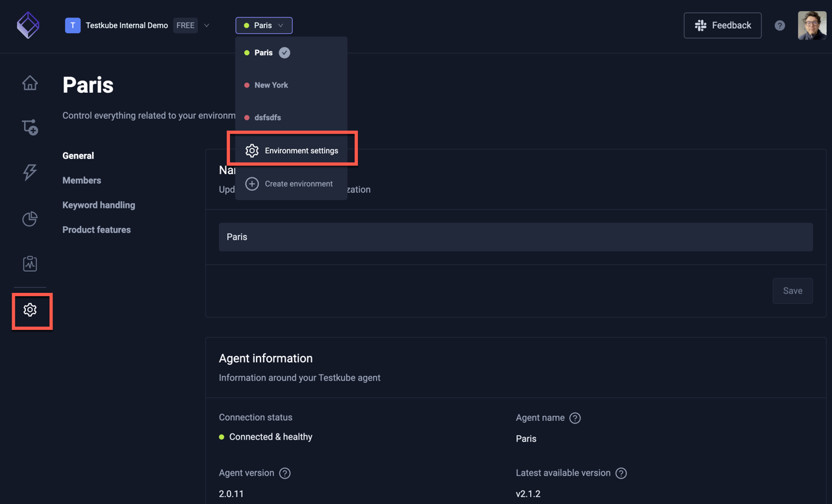Open the Keyword handling settings tab
Viewport: 832px width, 504px height.
pos(99,205)
